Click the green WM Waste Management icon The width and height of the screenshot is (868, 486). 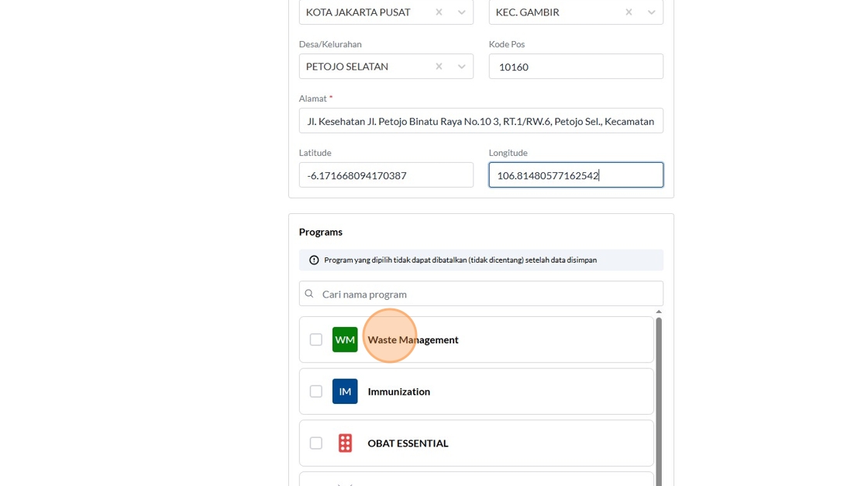point(345,340)
